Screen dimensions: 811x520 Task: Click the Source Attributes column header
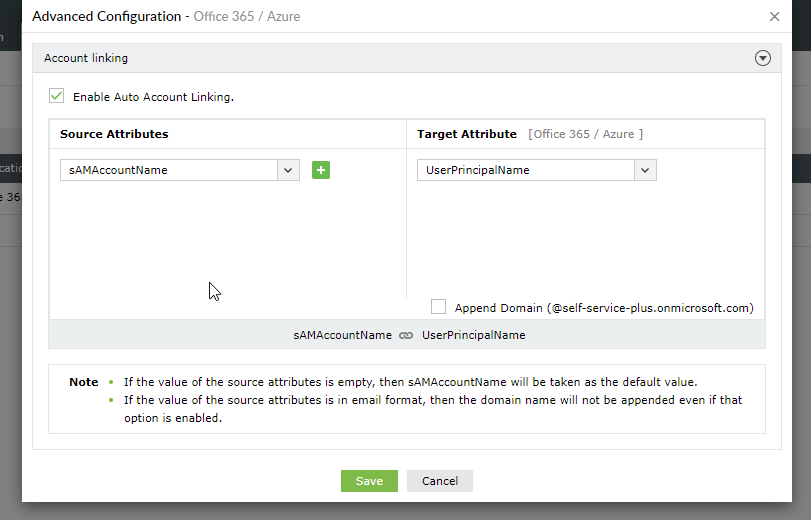[x=114, y=134]
